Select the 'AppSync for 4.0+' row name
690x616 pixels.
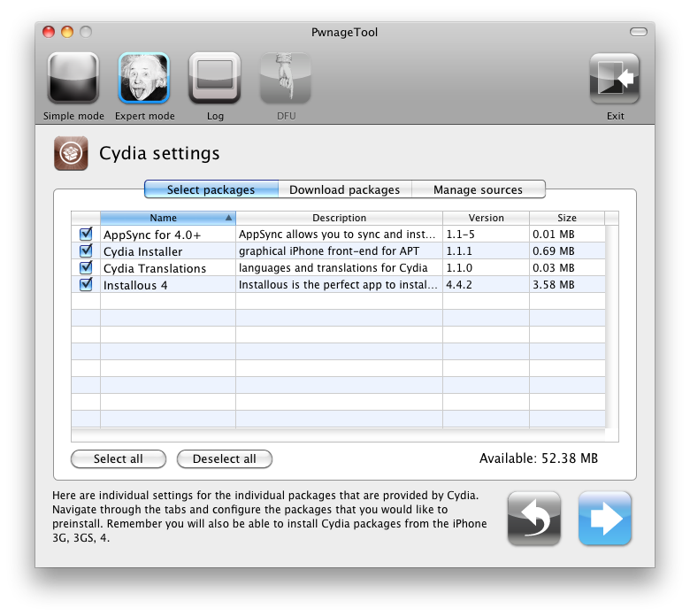click(152, 235)
